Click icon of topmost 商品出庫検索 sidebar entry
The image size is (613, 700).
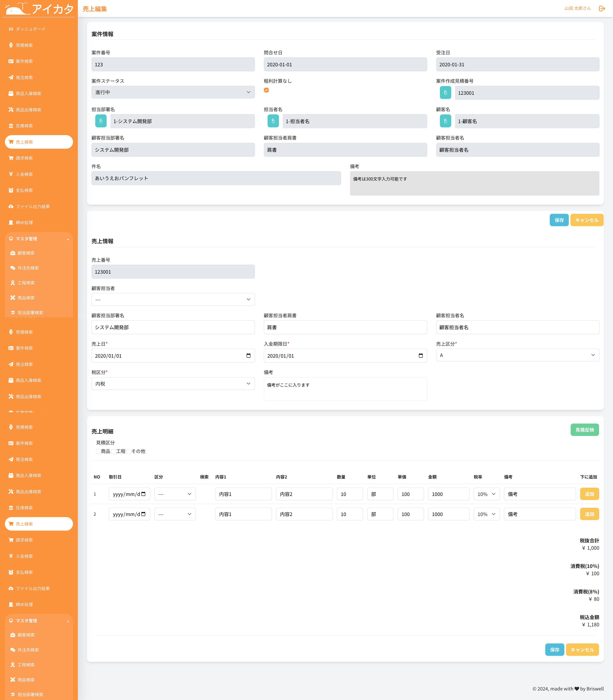[11, 110]
